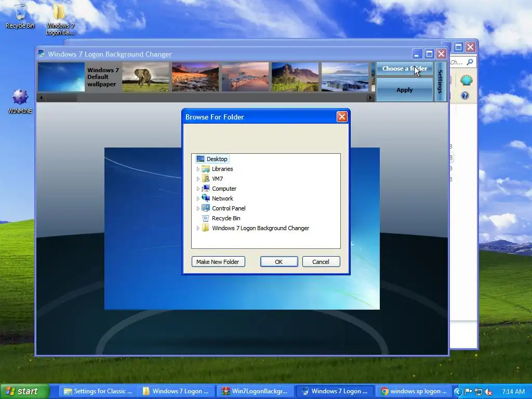Open the Recycle Bin desktop icon

(20, 16)
